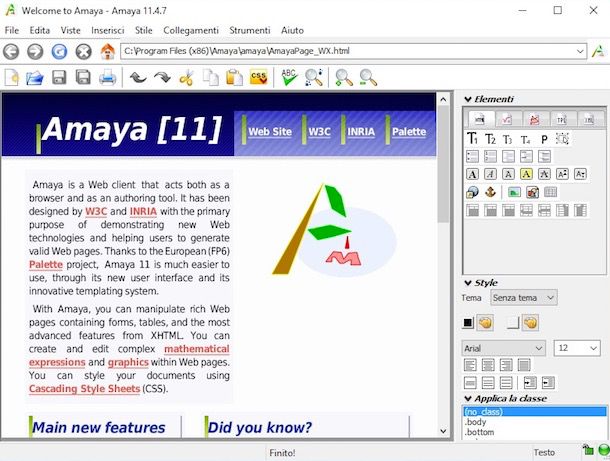Insert a table element
The width and height of the screenshot is (610, 461).
click(x=550, y=192)
